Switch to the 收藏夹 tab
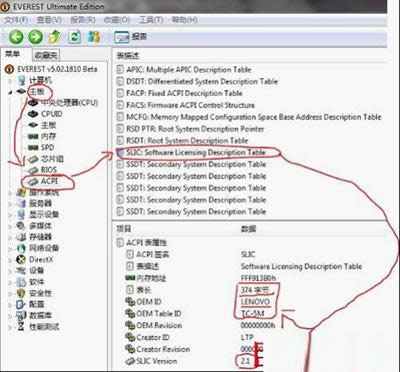Viewport: 400px width, 372px height. click(46, 55)
